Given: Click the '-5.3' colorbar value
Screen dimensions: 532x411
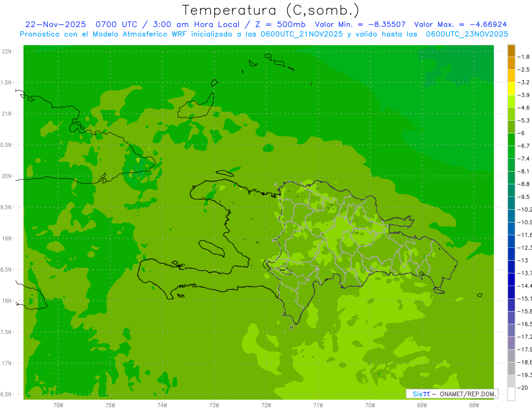Looking at the screenshot, I should (524, 121).
